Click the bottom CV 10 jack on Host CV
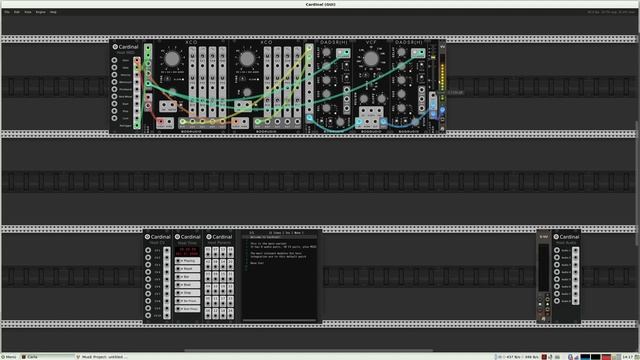The image size is (640, 360). [x=148, y=316]
